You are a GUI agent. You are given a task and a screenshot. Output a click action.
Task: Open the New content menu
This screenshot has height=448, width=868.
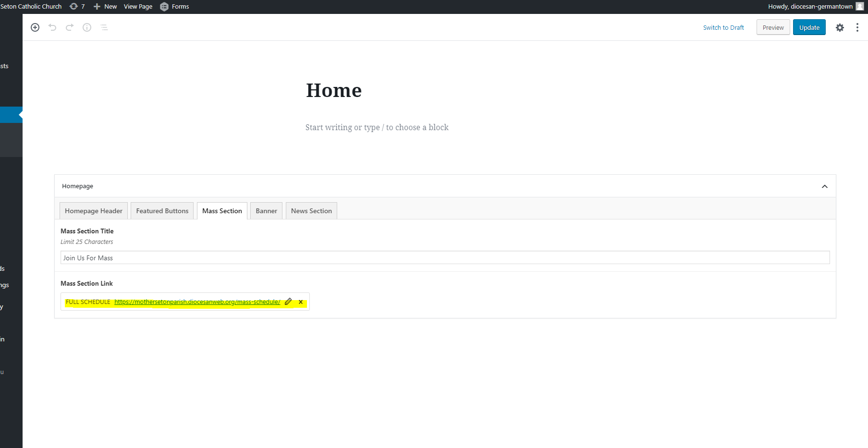[105, 6]
